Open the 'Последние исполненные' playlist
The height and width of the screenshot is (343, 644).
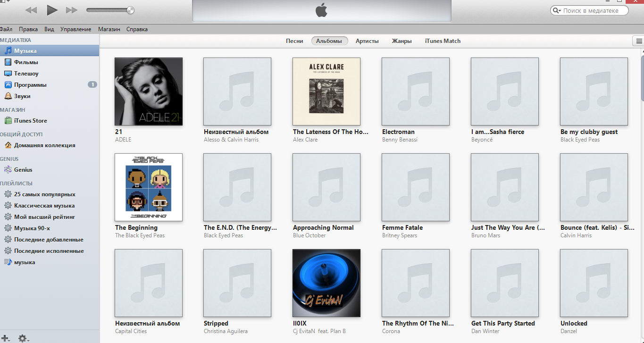pos(50,251)
